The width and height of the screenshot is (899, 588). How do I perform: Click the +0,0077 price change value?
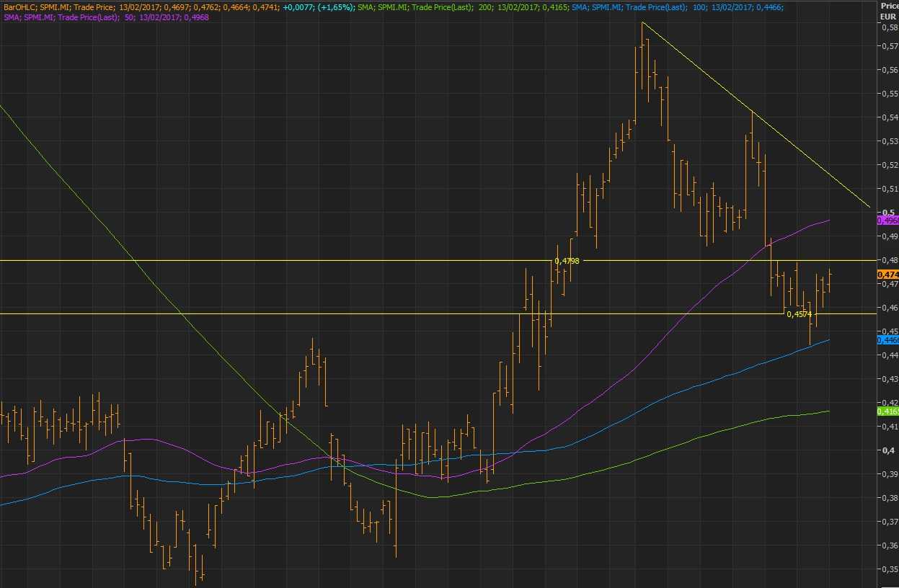(x=298, y=6)
